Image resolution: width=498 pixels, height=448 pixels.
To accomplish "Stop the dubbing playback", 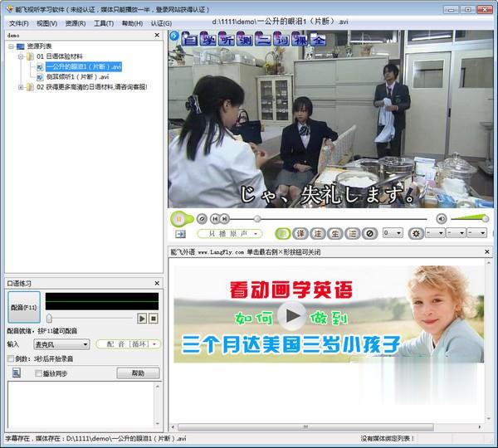I will coord(154,318).
